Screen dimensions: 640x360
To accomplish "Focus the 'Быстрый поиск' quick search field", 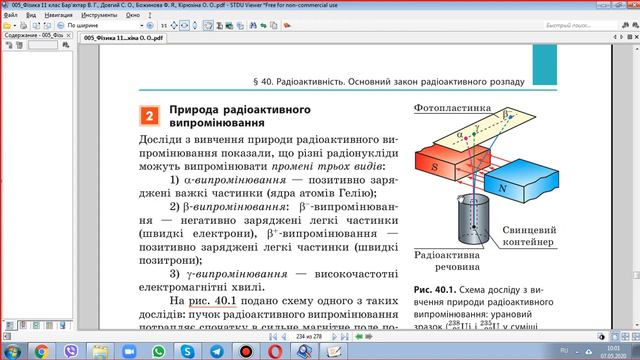I will click(580, 25).
